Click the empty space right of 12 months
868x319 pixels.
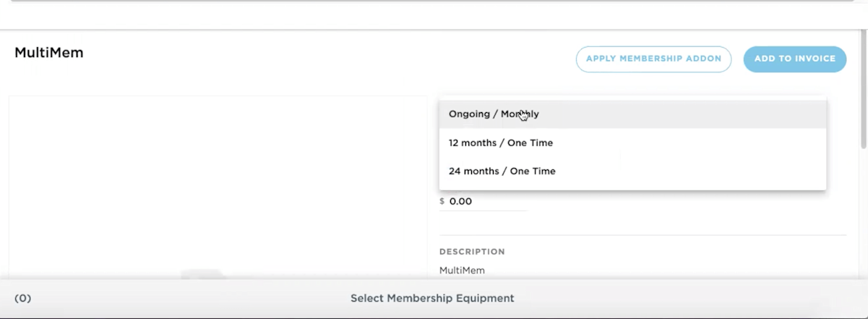687,143
